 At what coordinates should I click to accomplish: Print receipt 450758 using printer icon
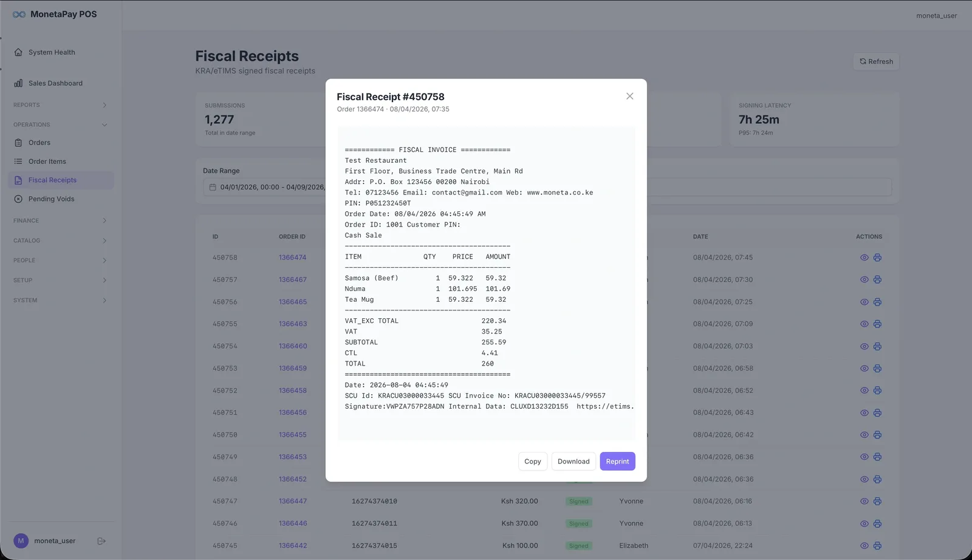pyautogui.click(x=877, y=258)
